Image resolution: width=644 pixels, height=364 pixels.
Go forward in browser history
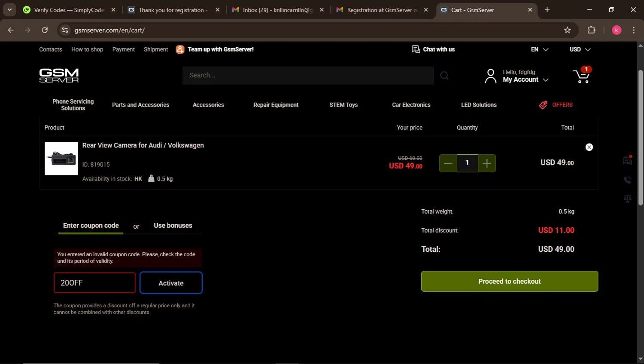coord(27,30)
